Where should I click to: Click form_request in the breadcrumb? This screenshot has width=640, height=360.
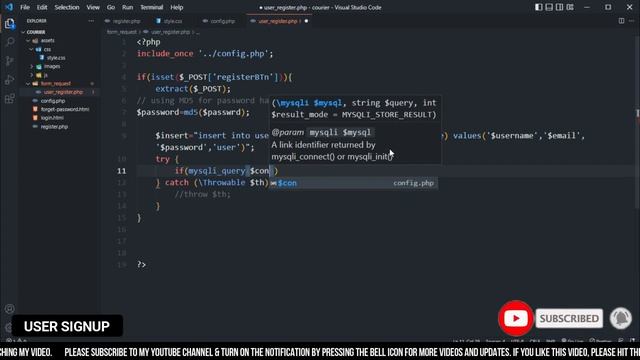(122, 32)
